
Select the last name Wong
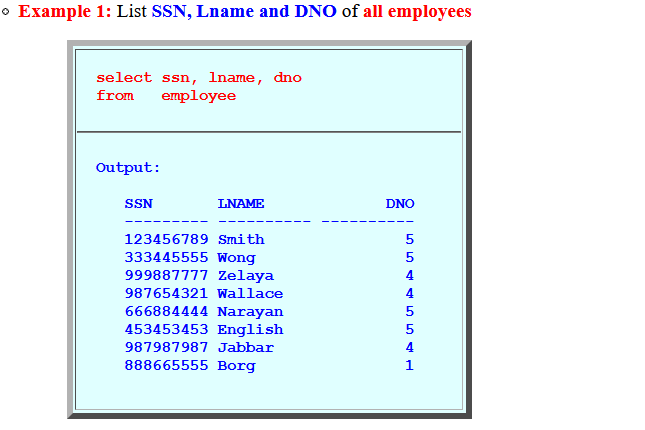click(x=236, y=257)
